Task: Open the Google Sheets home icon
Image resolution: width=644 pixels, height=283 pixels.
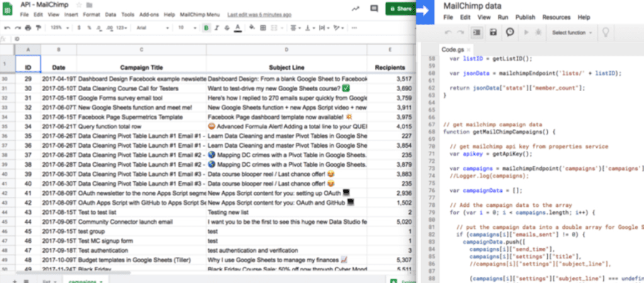Action: tap(8, 8)
